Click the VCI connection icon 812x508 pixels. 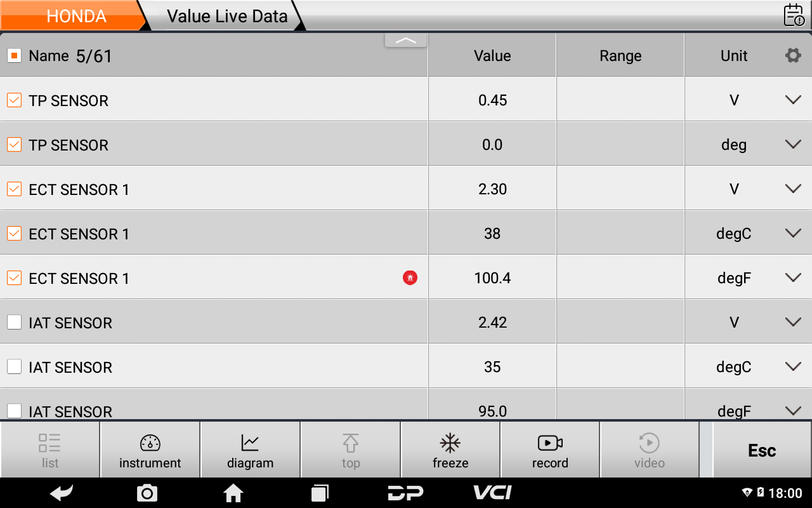pyautogui.click(x=492, y=493)
